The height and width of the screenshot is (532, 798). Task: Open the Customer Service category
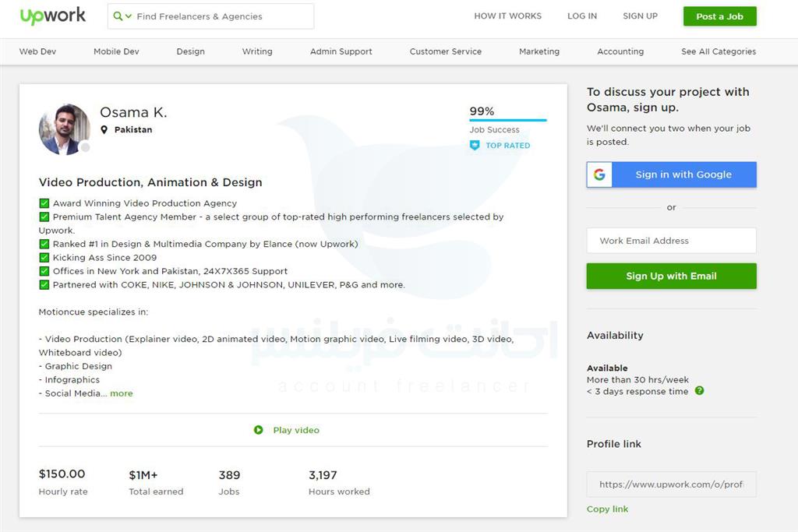[x=445, y=51]
